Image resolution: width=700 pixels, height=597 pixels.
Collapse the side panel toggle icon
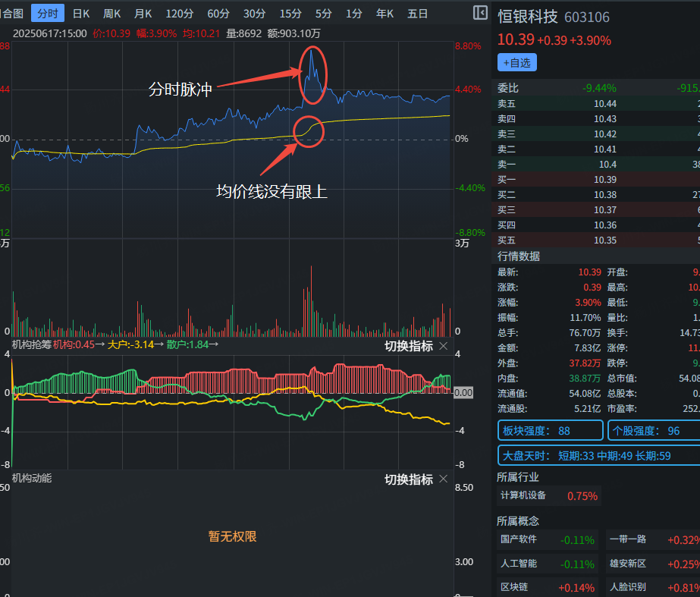tap(479, 13)
